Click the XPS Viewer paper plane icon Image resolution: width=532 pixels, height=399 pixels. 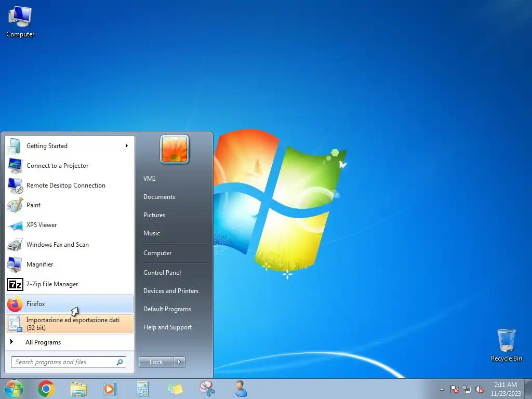[x=15, y=225]
